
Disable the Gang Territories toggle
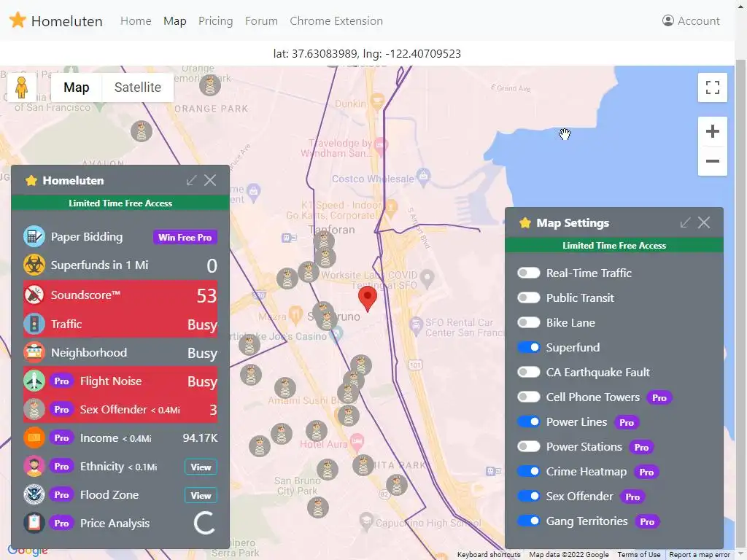click(528, 521)
